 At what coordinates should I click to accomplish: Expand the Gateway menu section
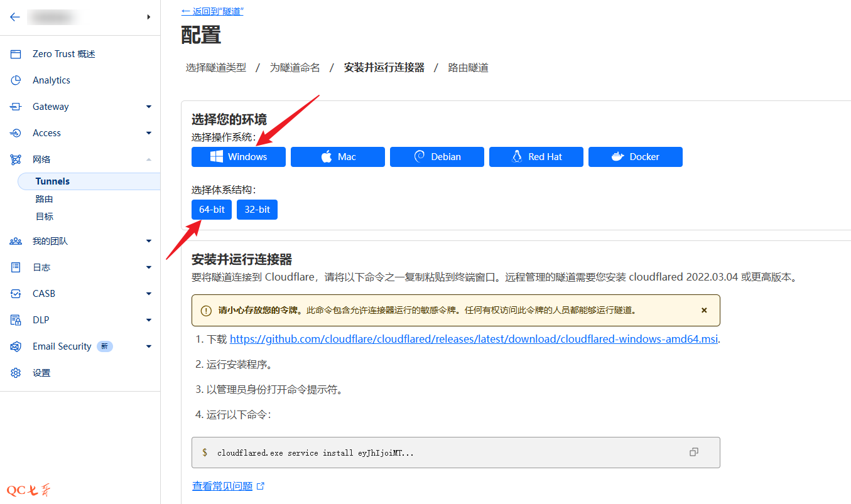pyautogui.click(x=149, y=107)
